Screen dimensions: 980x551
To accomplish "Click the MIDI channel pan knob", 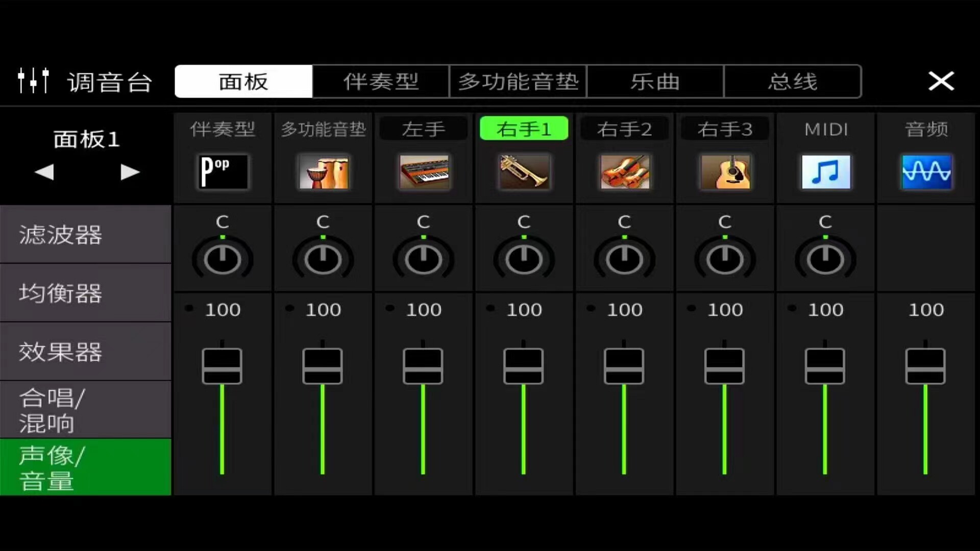I will pyautogui.click(x=825, y=259).
